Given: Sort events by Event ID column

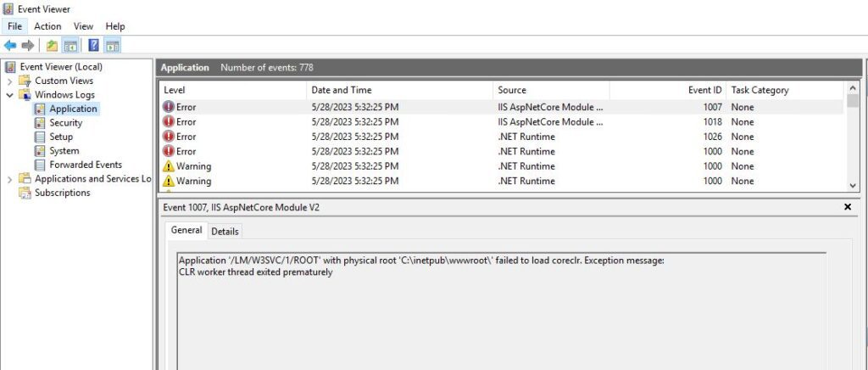Looking at the screenshot, I should pos(704,90).
